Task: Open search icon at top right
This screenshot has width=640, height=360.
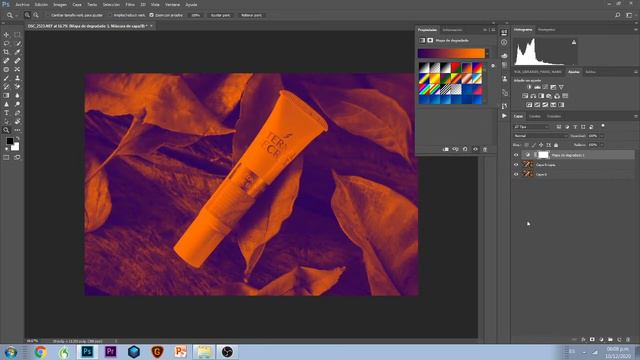Action: point(618,15)
